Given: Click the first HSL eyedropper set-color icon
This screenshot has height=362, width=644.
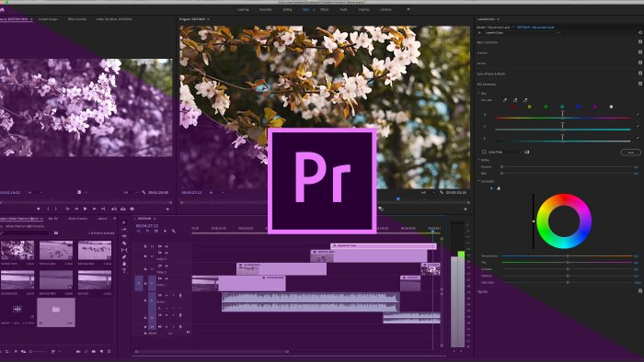Looking at the screenshot, I should click(505, 100).
